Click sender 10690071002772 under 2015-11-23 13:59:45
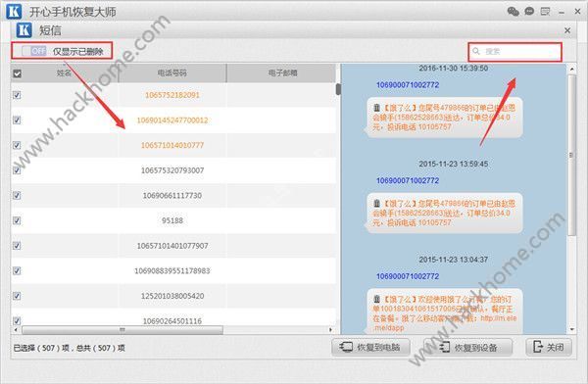Viewport: 588px width, 384px height. (408, 180)
